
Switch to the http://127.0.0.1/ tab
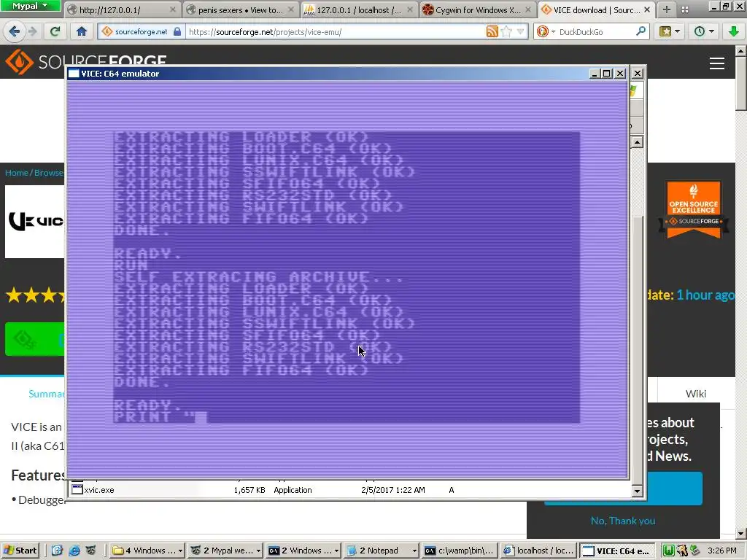[122, 9]
